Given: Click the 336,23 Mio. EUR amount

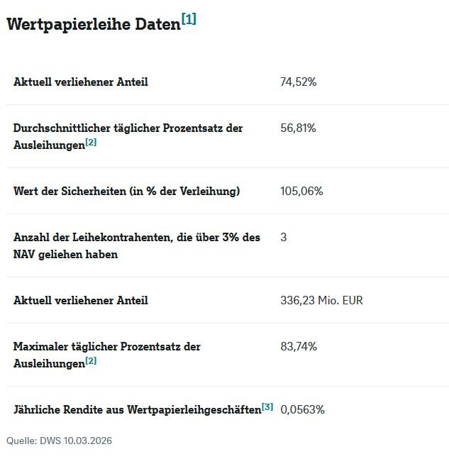Looking at the screenshot, I should 322,300.
